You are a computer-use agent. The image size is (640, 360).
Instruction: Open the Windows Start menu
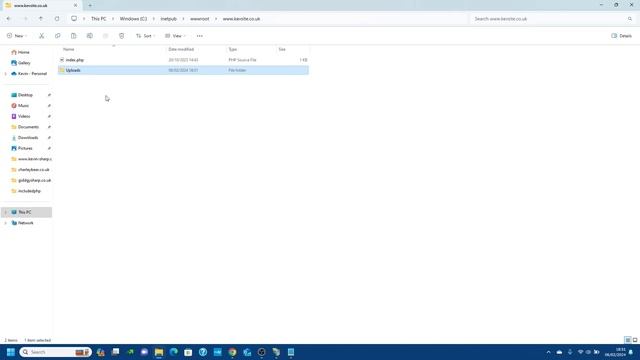point(11,352)
